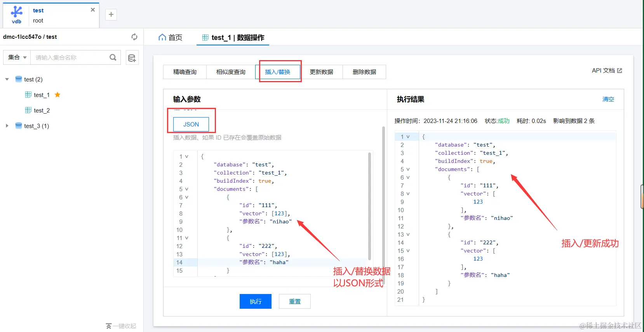Select the test_1 | 数据操作 tab

(x=233, y=37)
